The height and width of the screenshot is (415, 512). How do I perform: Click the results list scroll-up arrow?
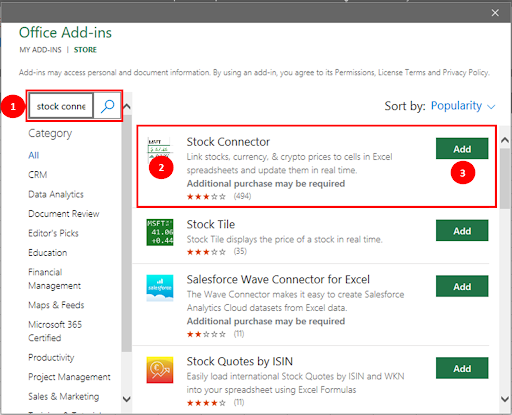(505, 140)
